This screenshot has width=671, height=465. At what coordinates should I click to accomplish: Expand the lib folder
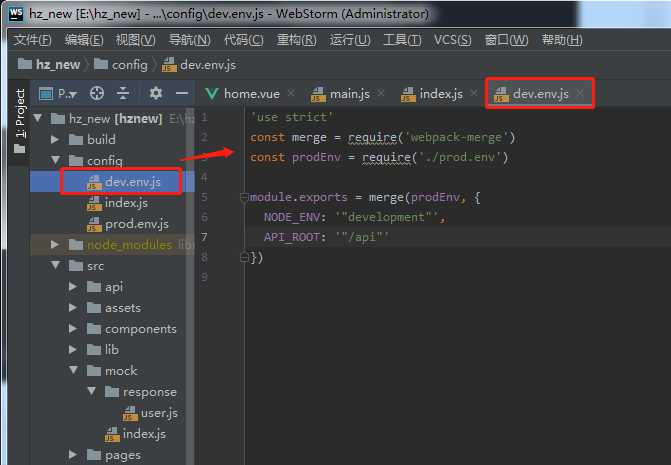tap(73, 349)
